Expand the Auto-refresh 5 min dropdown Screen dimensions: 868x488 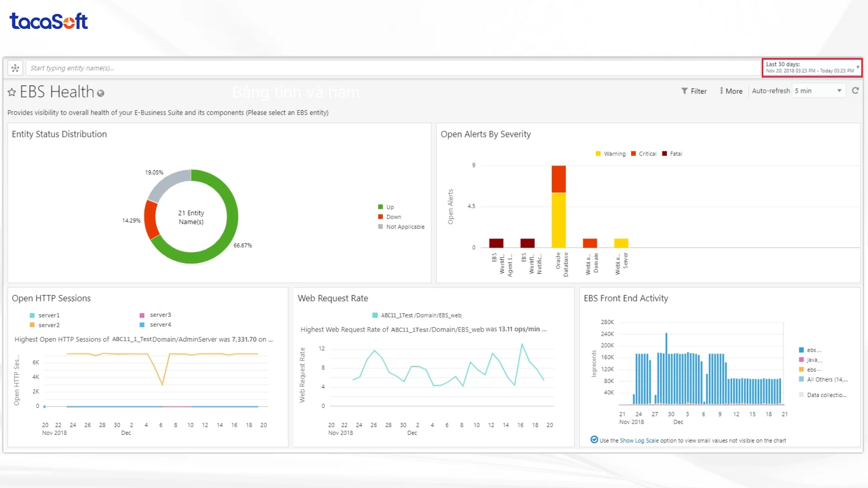click(x=819, y=91)
